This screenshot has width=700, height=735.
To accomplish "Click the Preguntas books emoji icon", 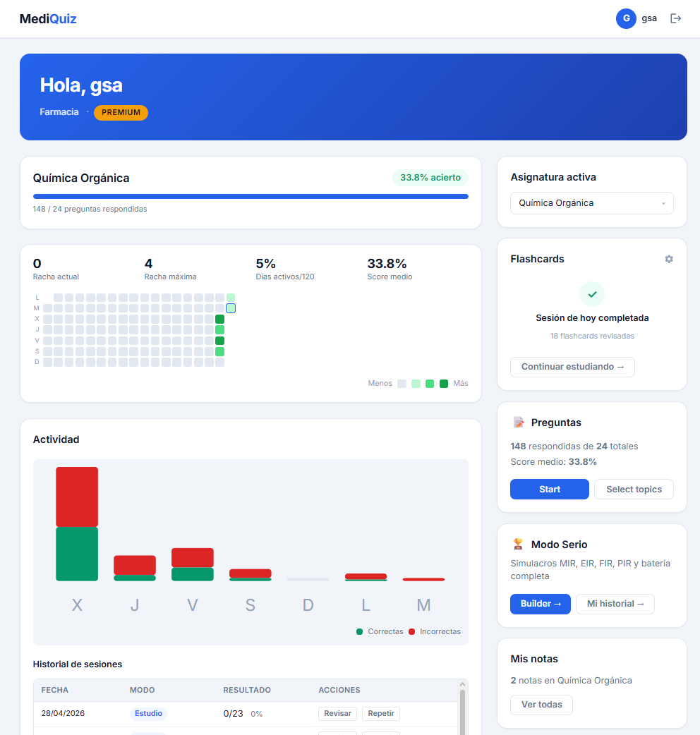I will click(520, 421).
